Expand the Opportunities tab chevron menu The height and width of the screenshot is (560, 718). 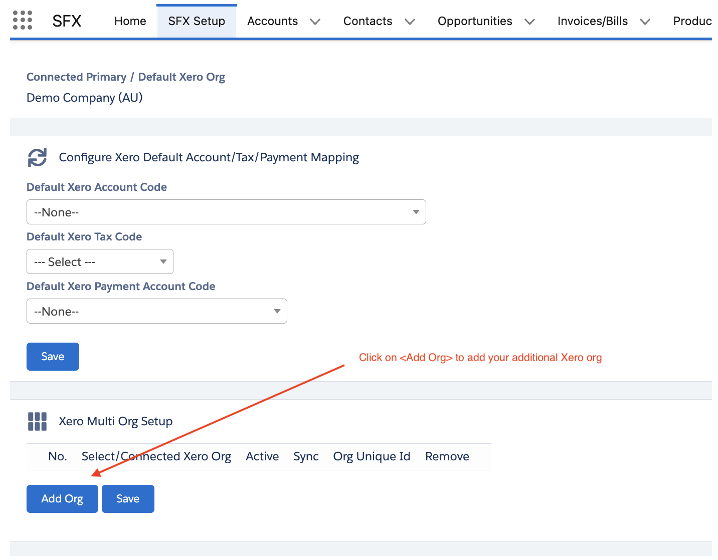(530, 22)
